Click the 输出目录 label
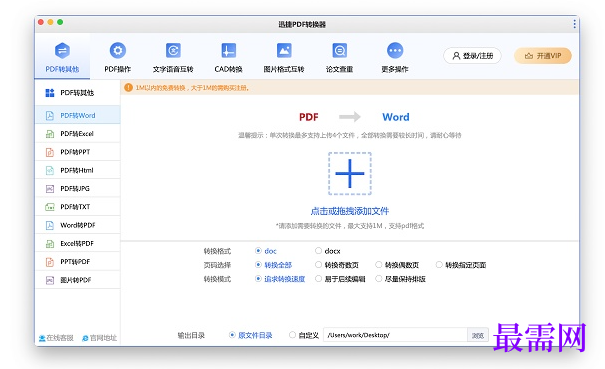Viewport: 605px width, 369px height. click(191, 335)
